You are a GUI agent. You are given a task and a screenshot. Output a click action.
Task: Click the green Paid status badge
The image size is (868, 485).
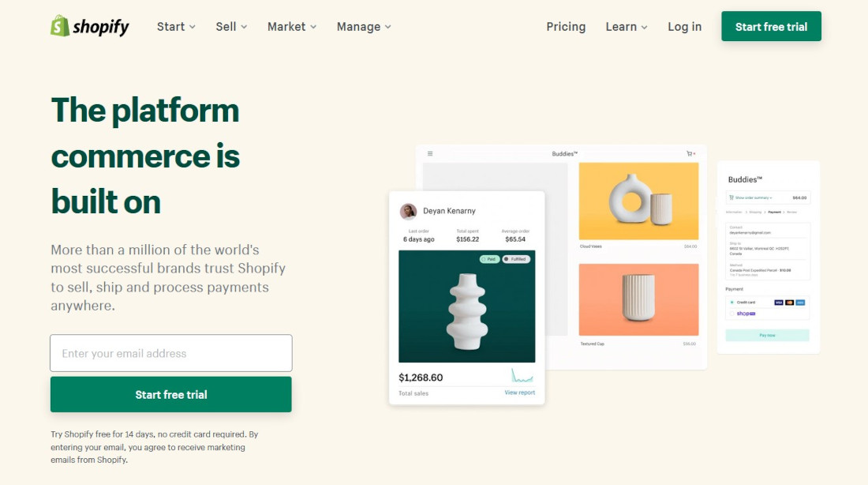489,259
